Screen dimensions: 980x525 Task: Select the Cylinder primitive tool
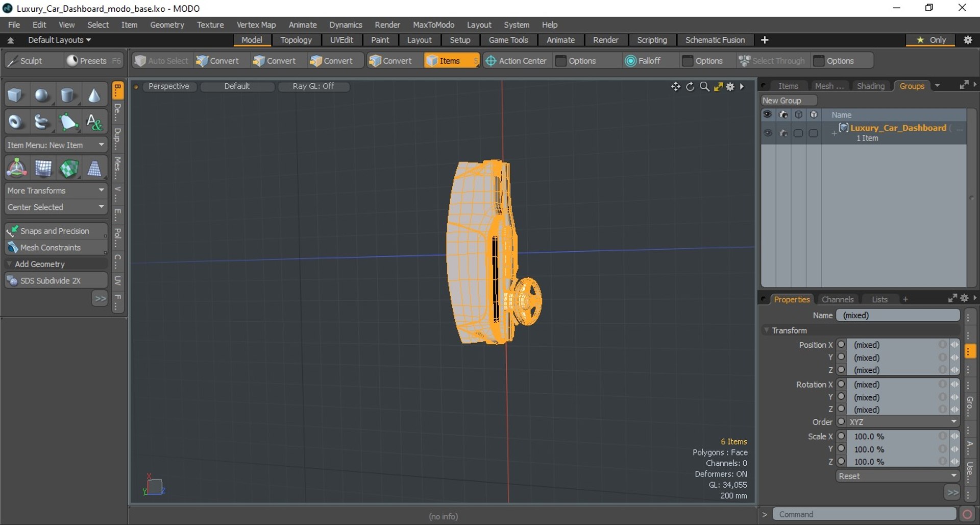(x=68, y=96)
